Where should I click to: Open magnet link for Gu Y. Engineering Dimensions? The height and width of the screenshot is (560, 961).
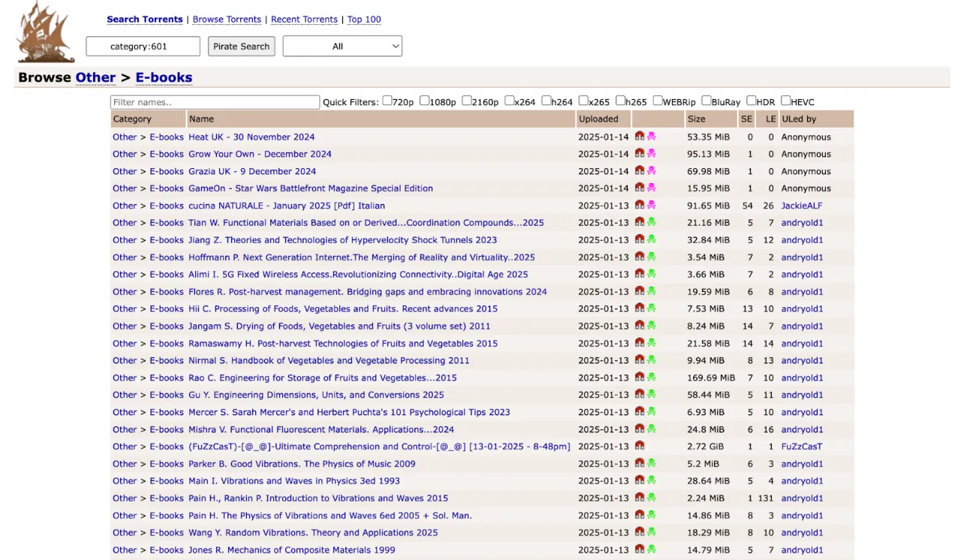[x=640, y=395]
